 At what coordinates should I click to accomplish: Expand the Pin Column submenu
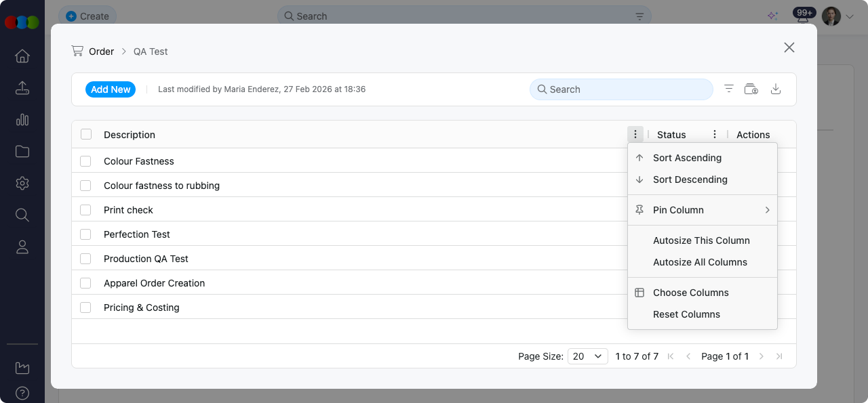point(702,210)
